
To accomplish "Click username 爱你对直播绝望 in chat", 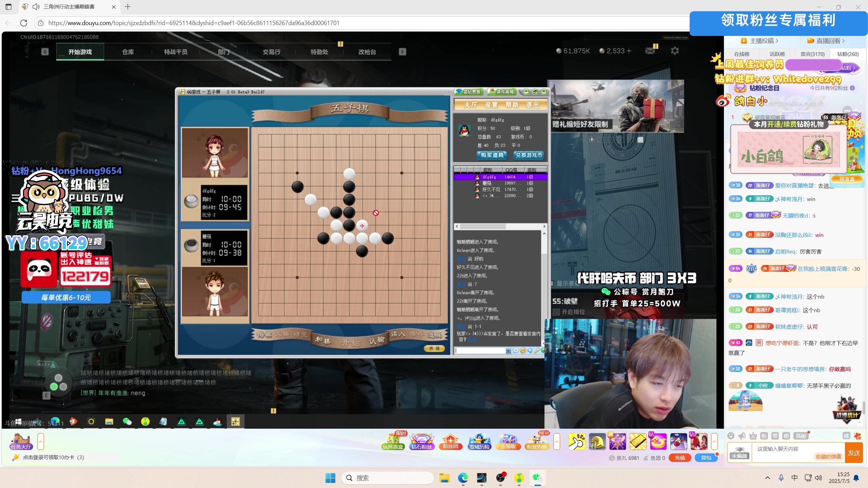I will pos(795,186).
